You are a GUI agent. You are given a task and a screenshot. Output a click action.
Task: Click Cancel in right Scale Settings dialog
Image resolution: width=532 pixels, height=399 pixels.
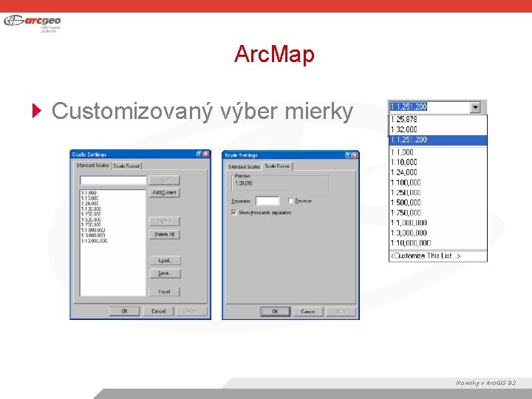[x=307, y=312]
